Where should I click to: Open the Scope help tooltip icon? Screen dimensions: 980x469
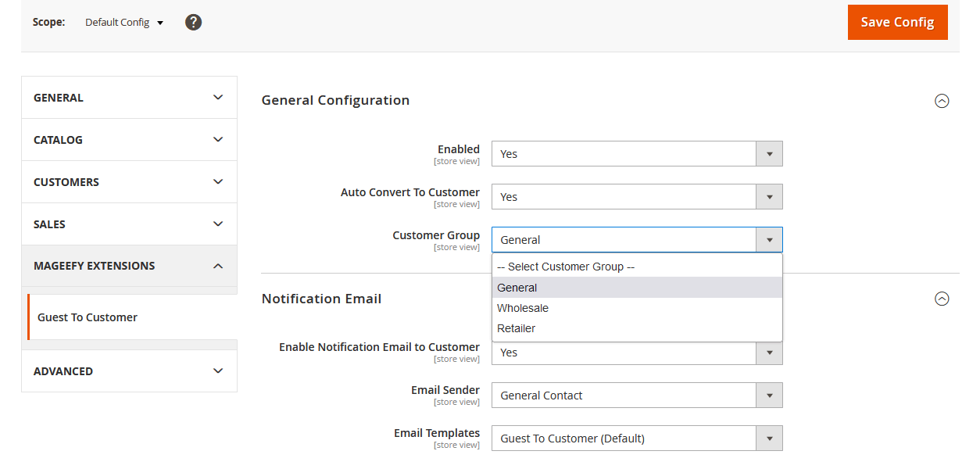[193, 22]
